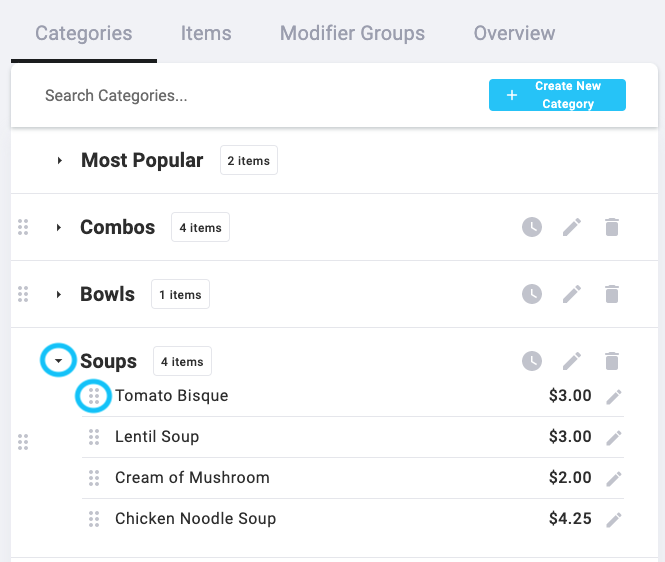This screenshot has width=665, height=562.
Task: Open the Modifier Groups tab
Action: coord(352,33)
